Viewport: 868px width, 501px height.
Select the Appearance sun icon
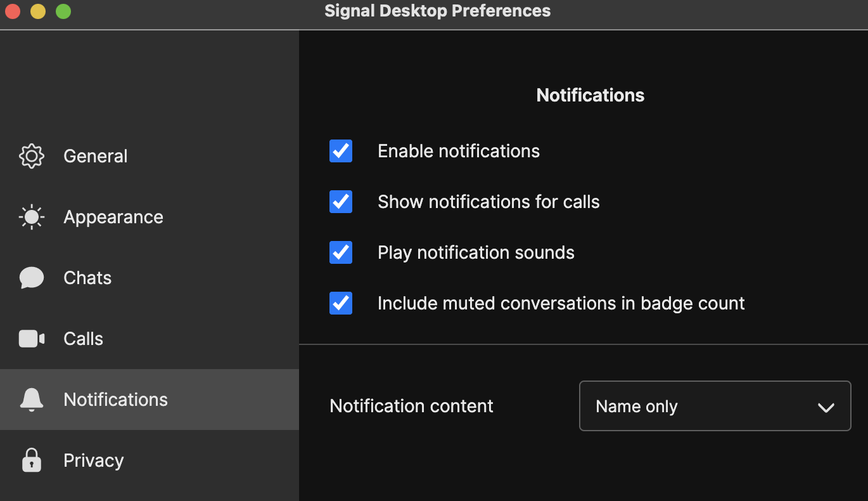pos(30,216)
